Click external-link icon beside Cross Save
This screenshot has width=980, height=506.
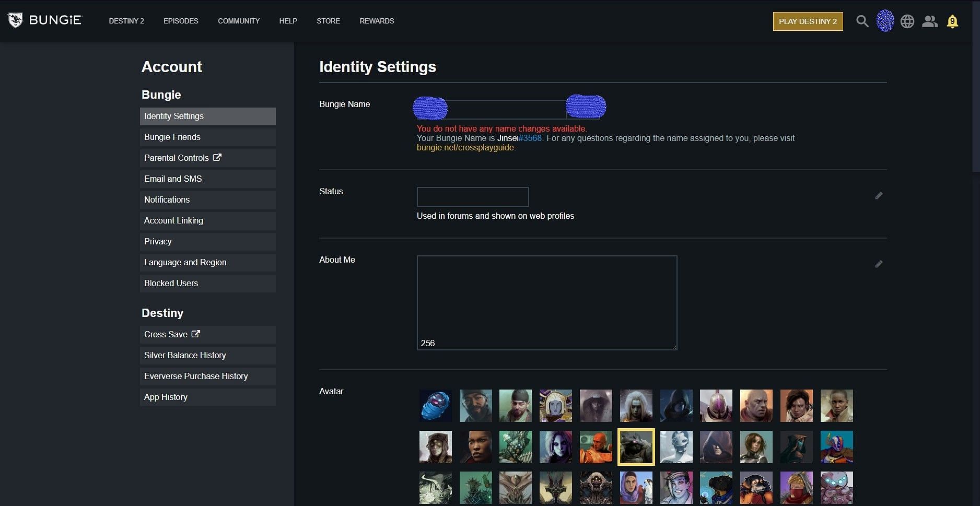pos(196,334)
